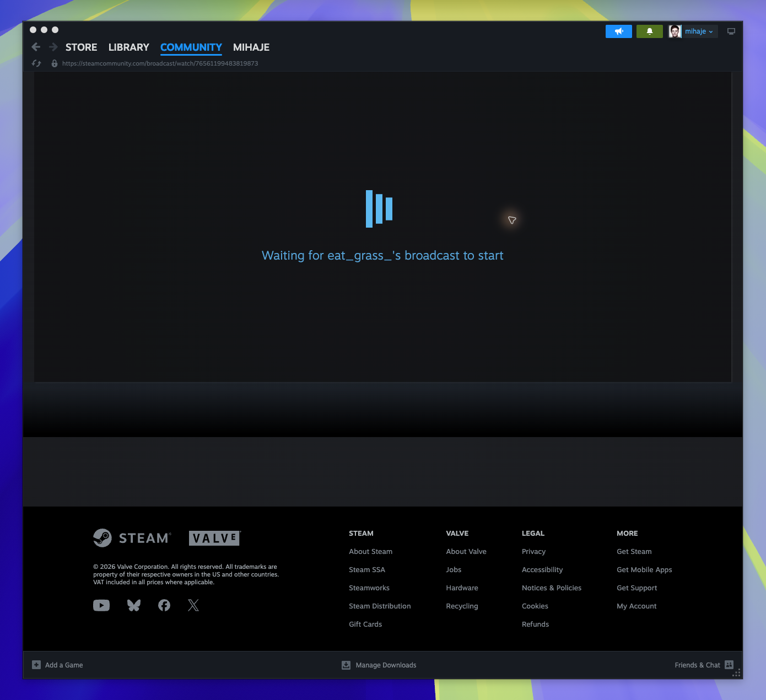766x700 pixels.
Task: Open the About Steam link
Action: pos(371,552)
